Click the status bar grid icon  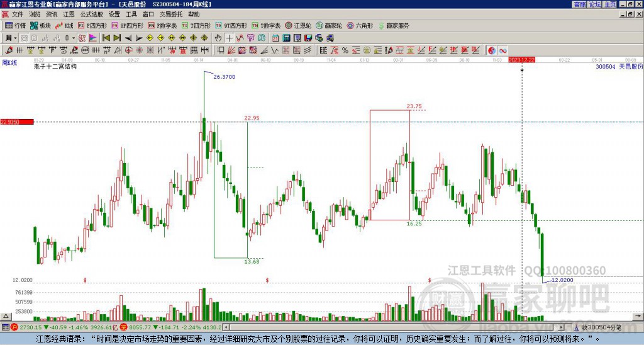pyautogui.click(x=5, y=327)
